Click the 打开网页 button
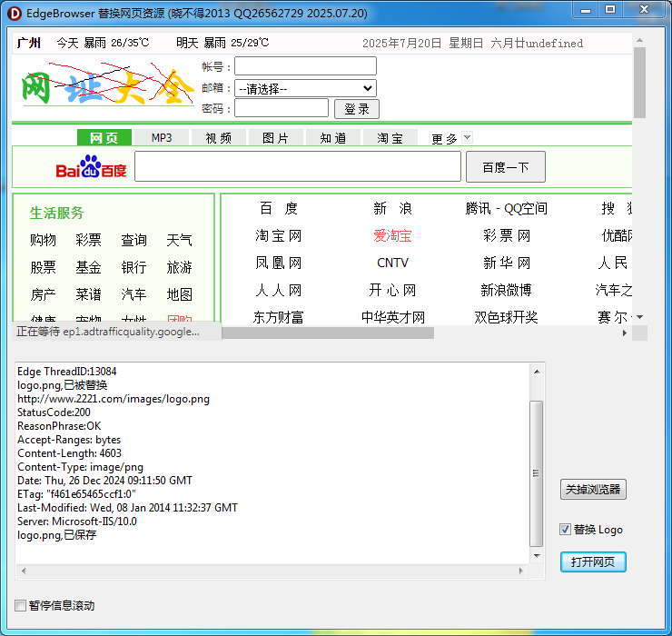The height and width of the screenshot is (636, 672). [593, 561]
